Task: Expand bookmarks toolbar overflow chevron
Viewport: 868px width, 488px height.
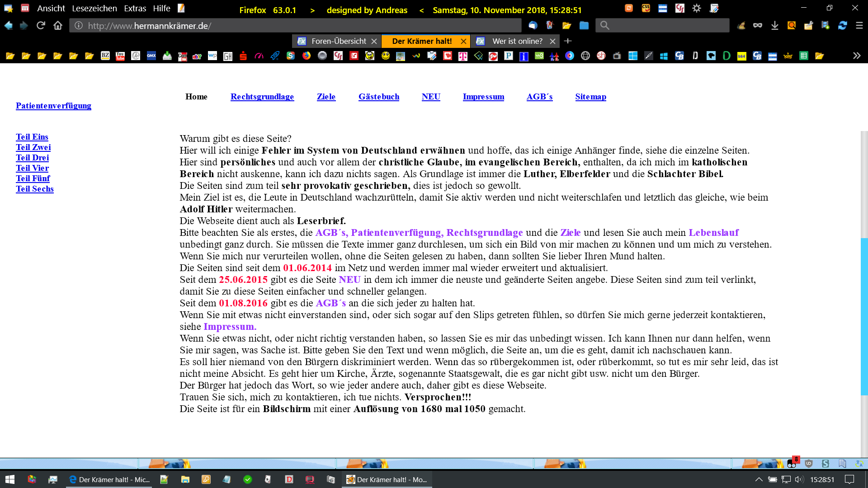Action: pos(857,56)
